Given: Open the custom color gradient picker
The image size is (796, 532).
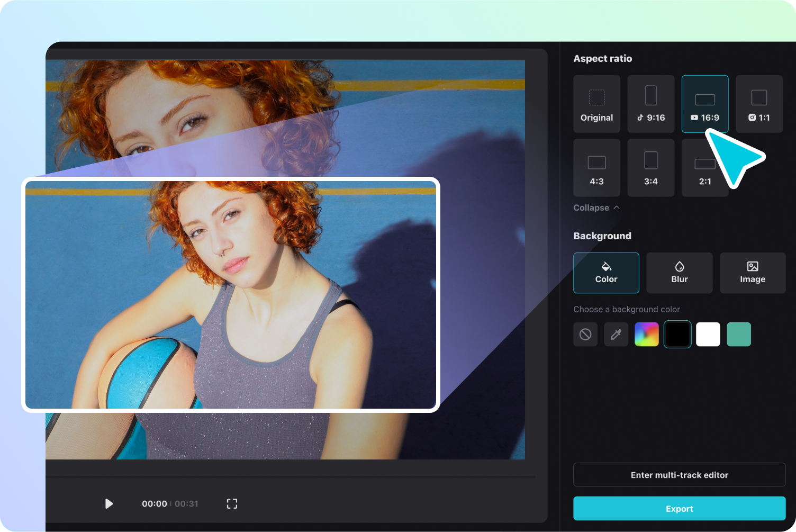Looking at the screenshot, I should click(646, 334).
